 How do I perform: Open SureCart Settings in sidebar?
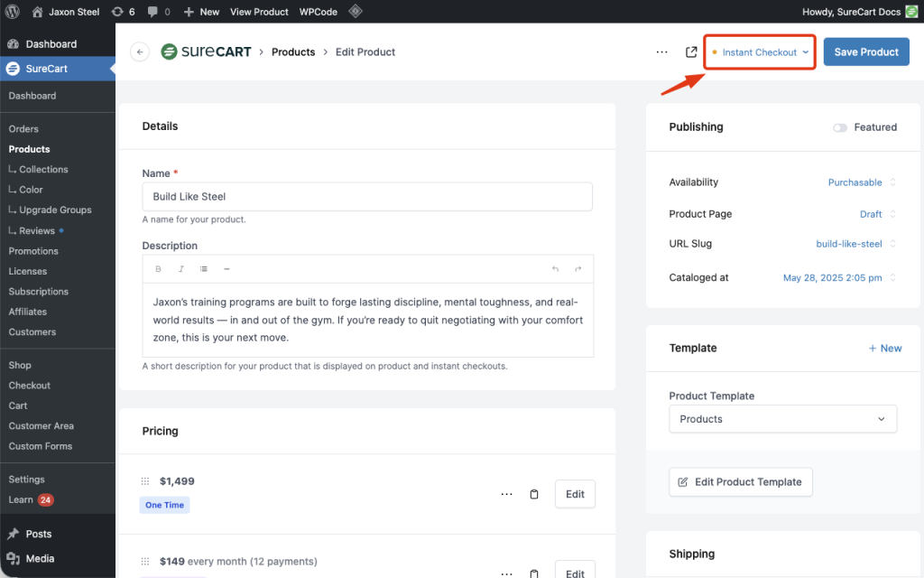point(26,480)
